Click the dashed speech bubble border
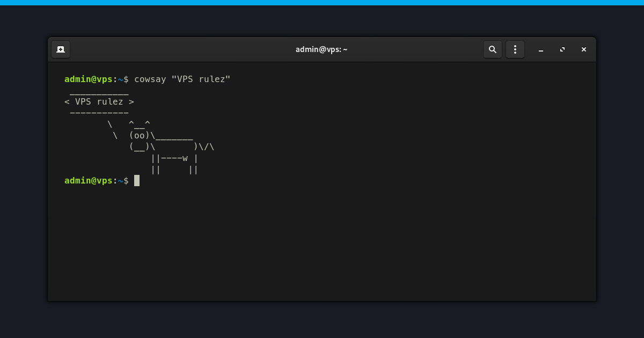 click(x=99, y=113)
